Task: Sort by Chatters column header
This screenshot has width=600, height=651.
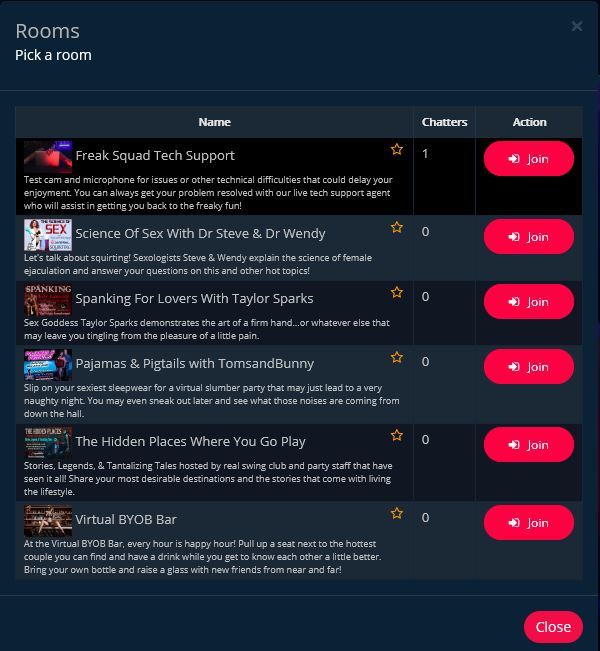Action: 444,122
